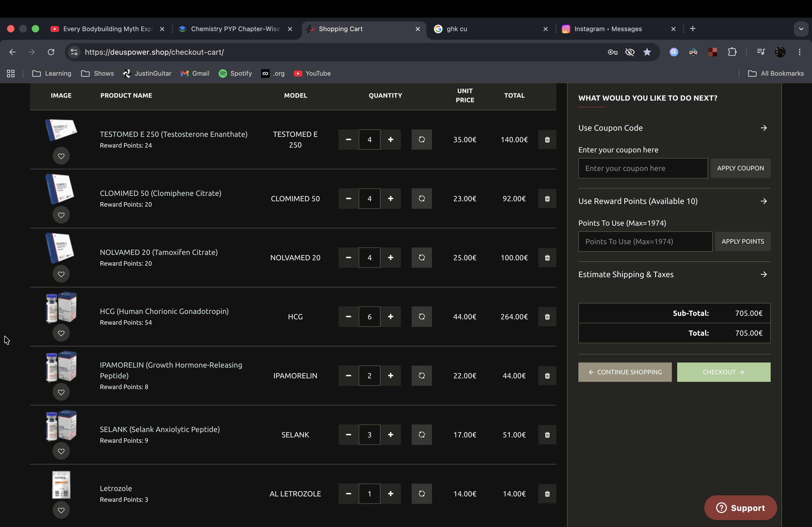
Task: Toggle wishlist heart under TESTOMED image
Action: pos(61,156)
